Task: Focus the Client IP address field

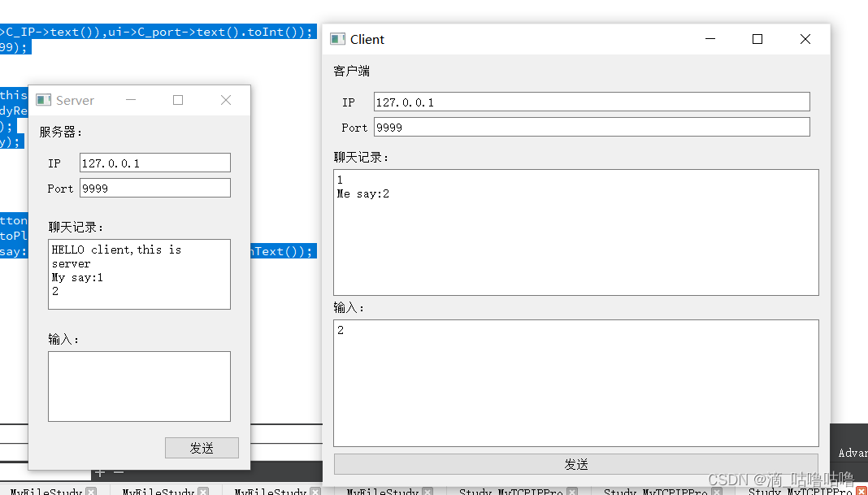Action: tap(592, 102)
